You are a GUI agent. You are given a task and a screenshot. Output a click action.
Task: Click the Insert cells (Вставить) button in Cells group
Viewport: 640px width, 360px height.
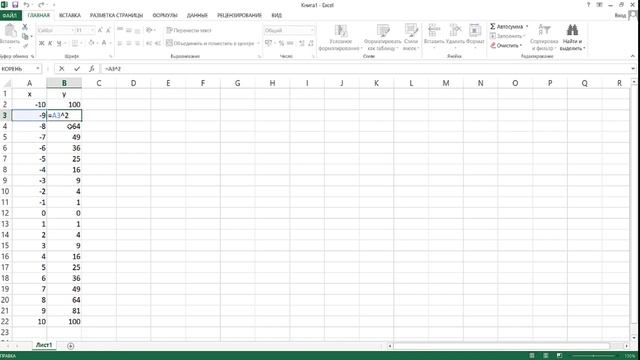pos(434,35)
